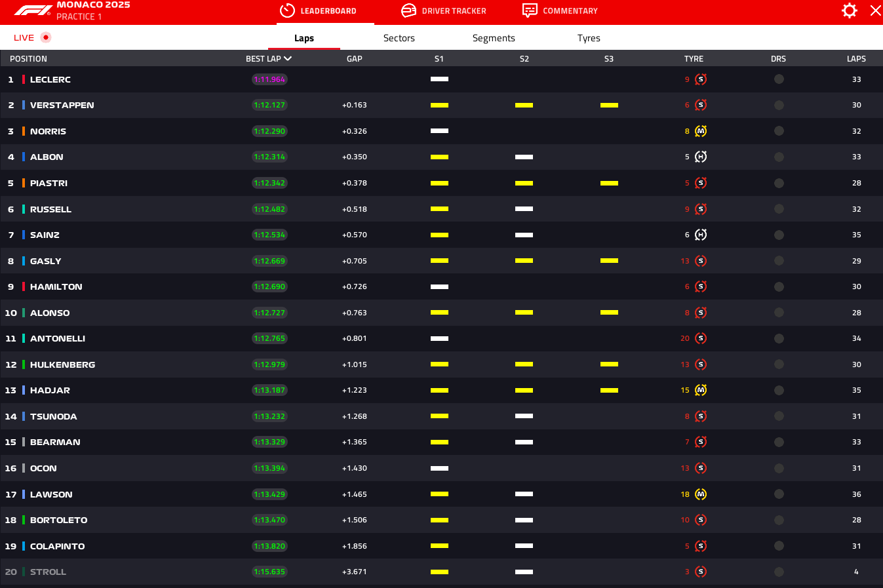883x588 pixels.
Task: Click Alonso's soft tyre icon
Action: [x=701, y=313]
